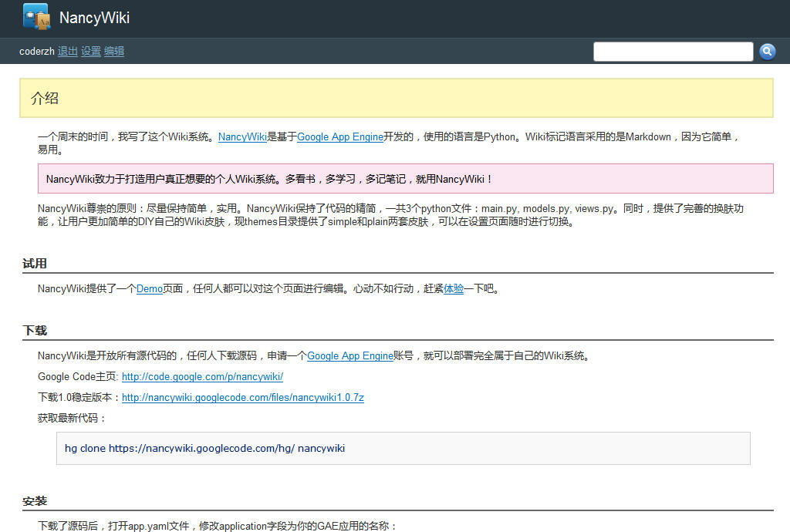Screen dimensions: 790x532
Task: Click the 试用 section heading
Action: (x=35, y=264)
